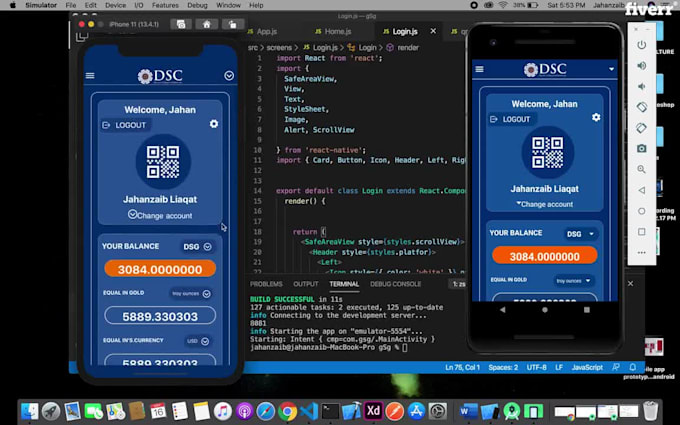This screenshot has height=425, width=680.
Task: Open emulator extended controls (three dots)
Action: pos(641,252)
